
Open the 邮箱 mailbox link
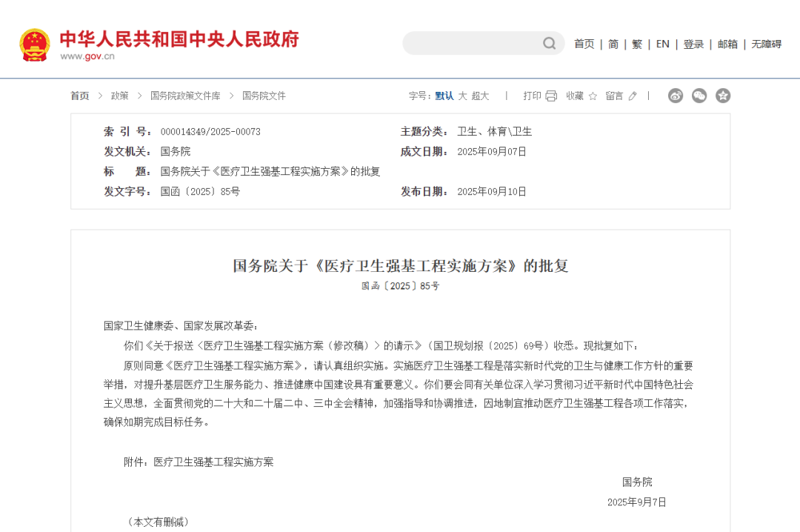click(x=727, y=44)
